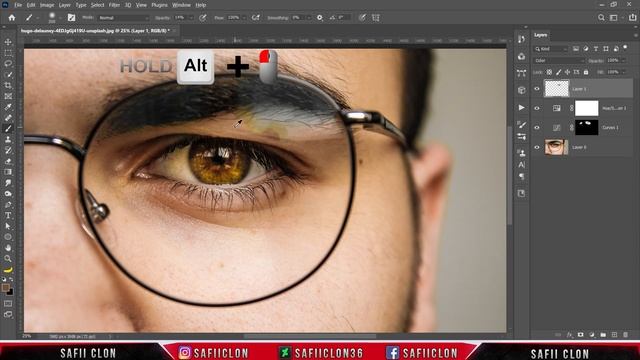Select the Rectangular Marquee tool
The height and width of the screenshot is (360, 640).
pos(8,53)
